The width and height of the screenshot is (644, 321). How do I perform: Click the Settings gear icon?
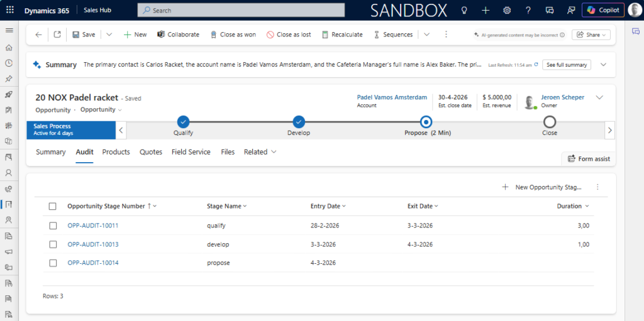click(x=507, y=10)
